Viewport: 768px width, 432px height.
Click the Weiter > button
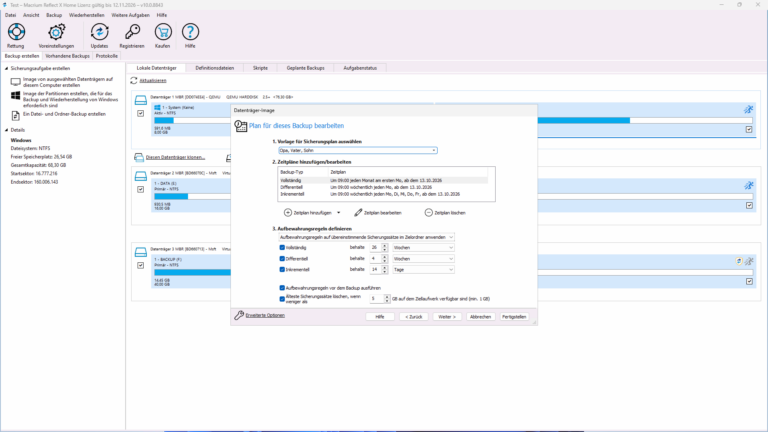[447, 317]
